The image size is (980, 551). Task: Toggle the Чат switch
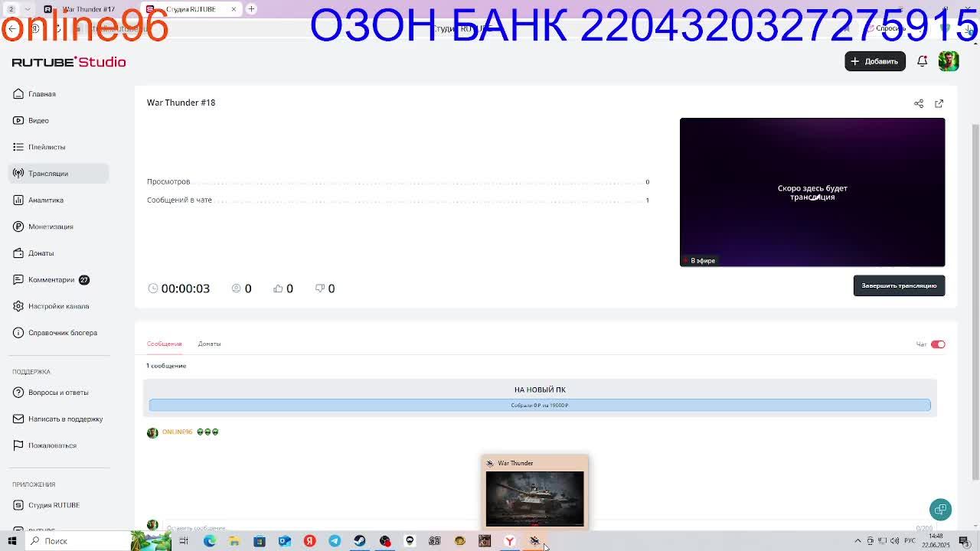point(938,344)
